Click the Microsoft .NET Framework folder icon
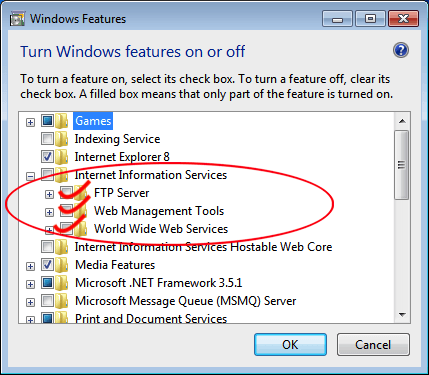The width and height of the screenshot is (429, 375). point(62,283)
